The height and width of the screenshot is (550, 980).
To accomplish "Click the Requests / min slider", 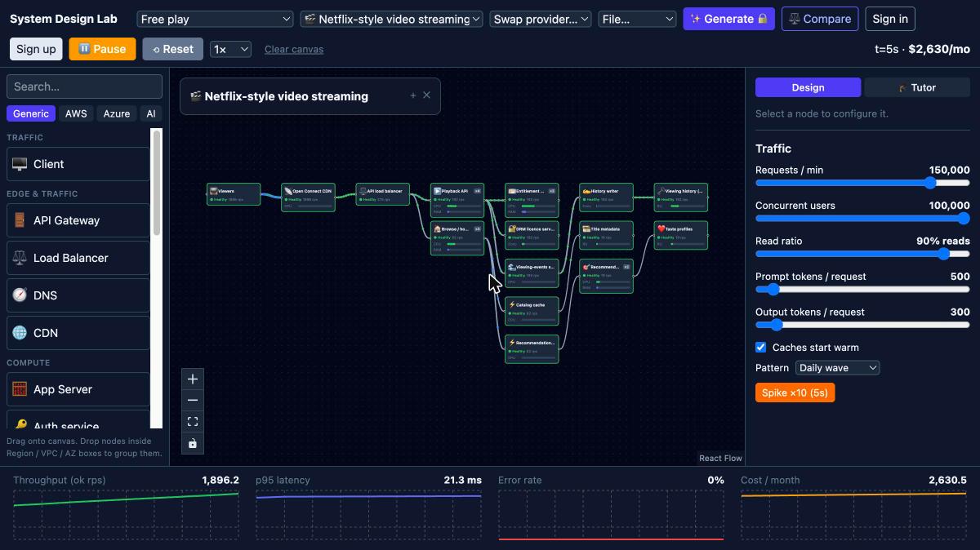I will (x=862, y=183).
